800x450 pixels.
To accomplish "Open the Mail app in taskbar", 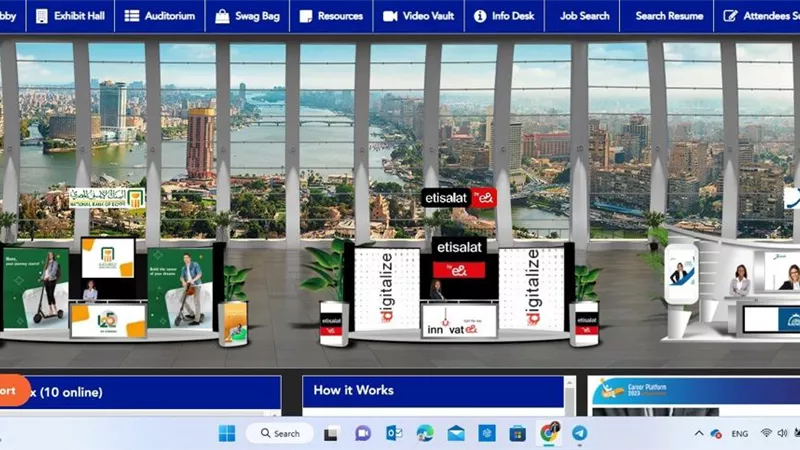I will (x=456, y=434).
